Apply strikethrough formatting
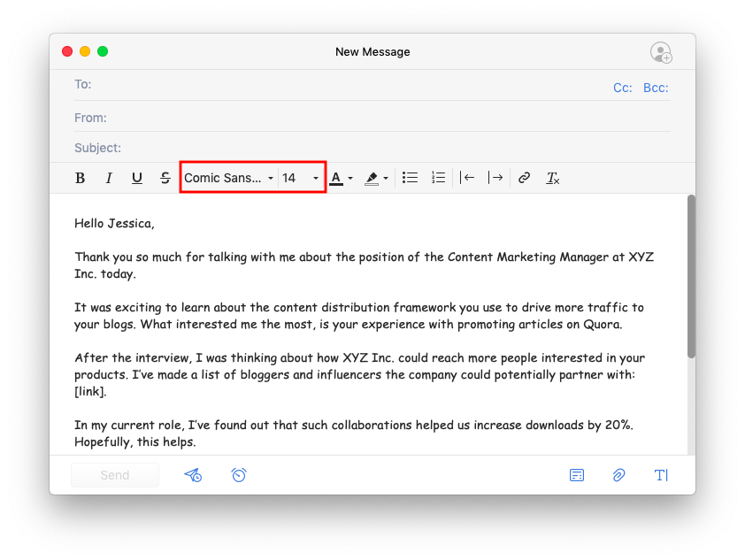Viewport: 745px width, 560px height. point(165,177)
